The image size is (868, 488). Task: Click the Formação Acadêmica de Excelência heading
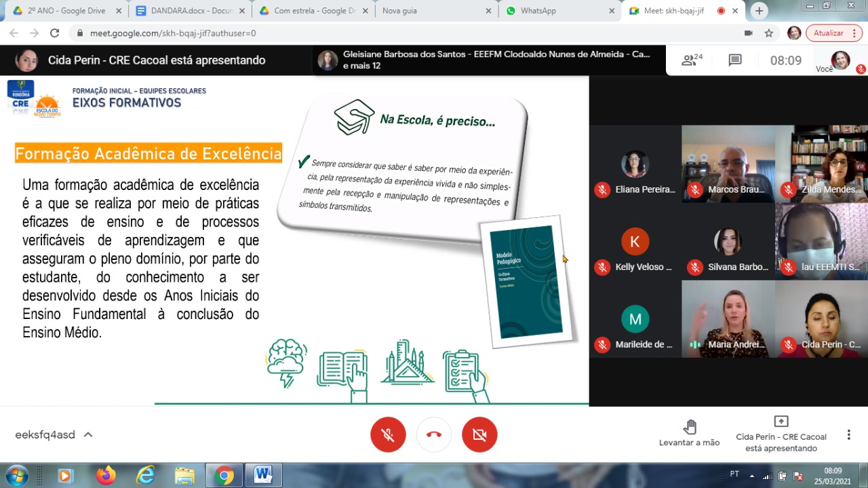pos(149,153)
